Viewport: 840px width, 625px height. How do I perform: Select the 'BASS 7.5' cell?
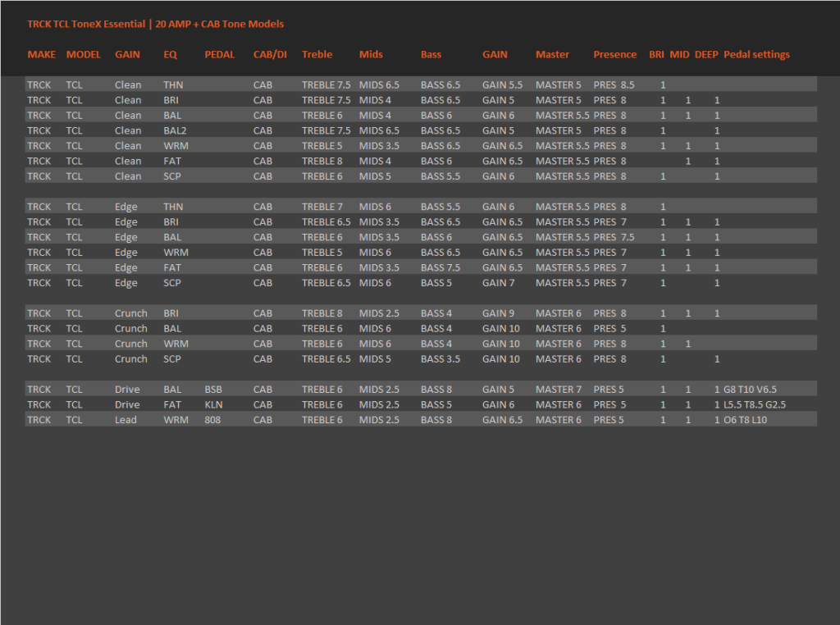point(441,267)
